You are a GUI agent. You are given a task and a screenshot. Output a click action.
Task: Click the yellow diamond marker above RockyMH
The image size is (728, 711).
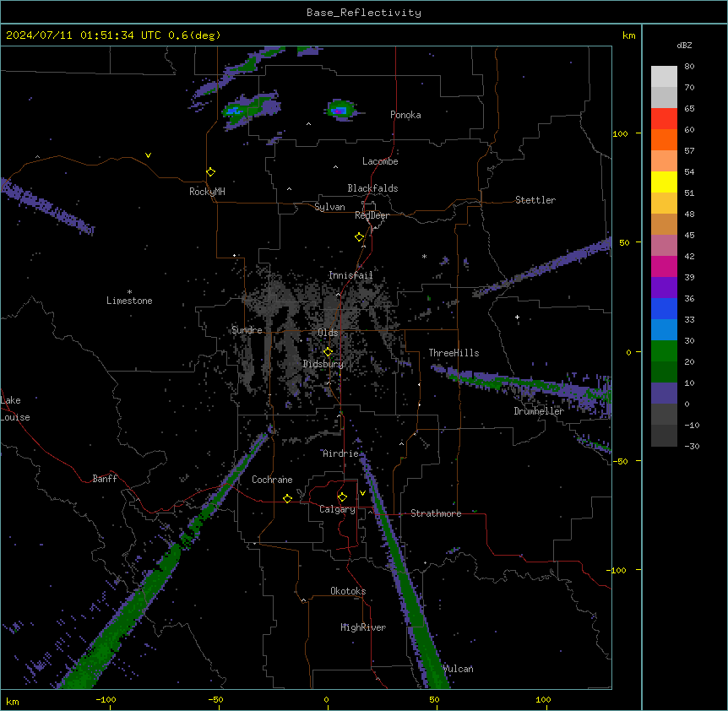211,172
